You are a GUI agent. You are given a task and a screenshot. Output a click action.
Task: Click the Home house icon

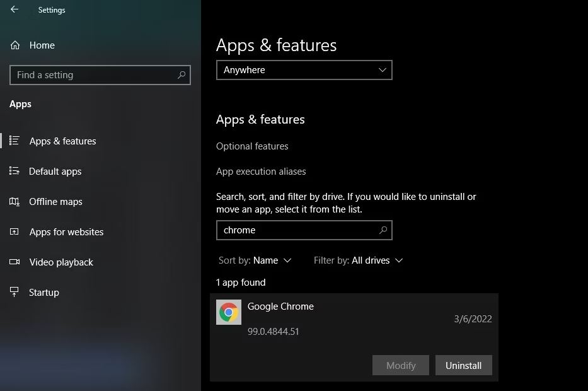point(15,45)
